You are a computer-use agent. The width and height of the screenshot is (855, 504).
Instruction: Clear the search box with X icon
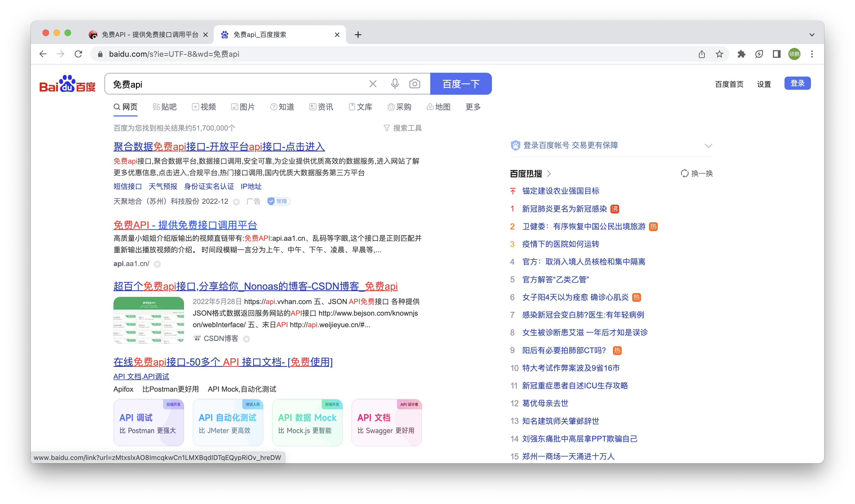click(373, 84)
